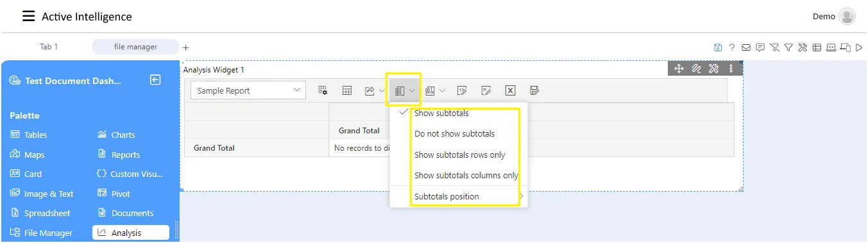
Task: Click the save report pencil icon
Action: point(534,91)
